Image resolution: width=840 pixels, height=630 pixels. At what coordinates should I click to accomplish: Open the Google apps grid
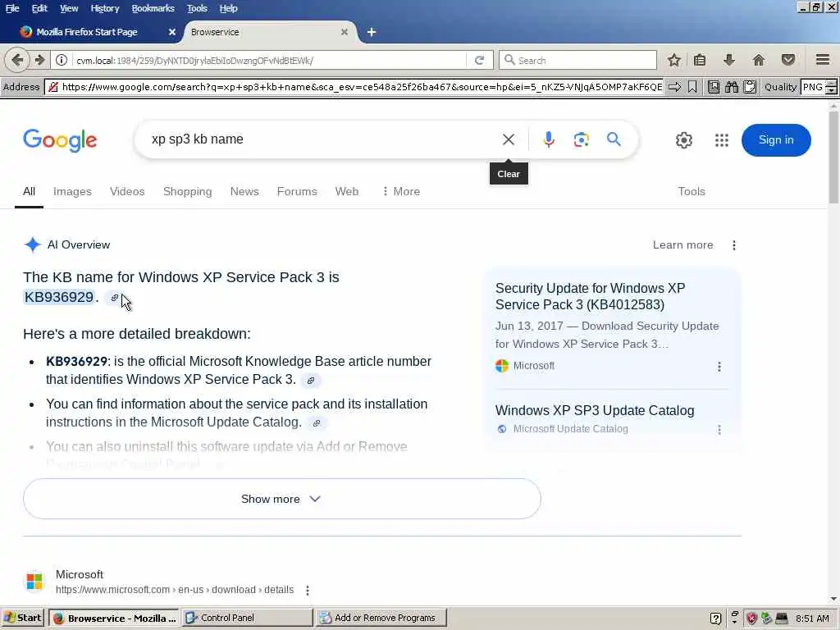[722, 140]
